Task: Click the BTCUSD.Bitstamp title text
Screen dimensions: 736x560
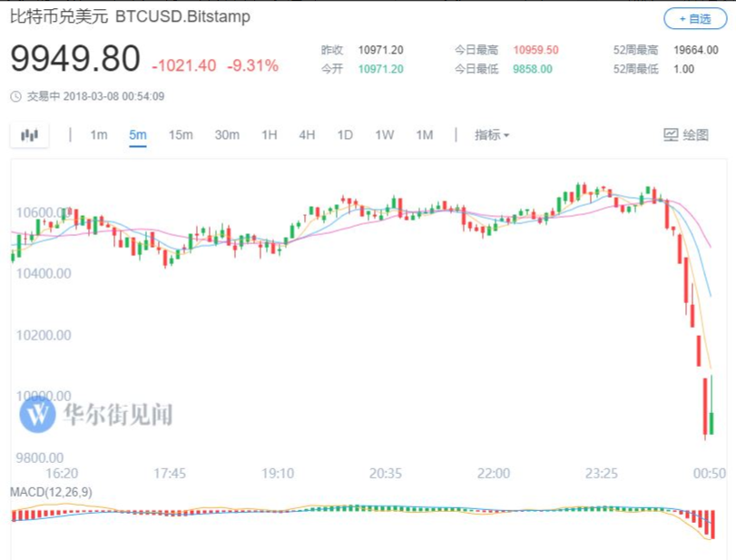Action: [x=182, y=17]
